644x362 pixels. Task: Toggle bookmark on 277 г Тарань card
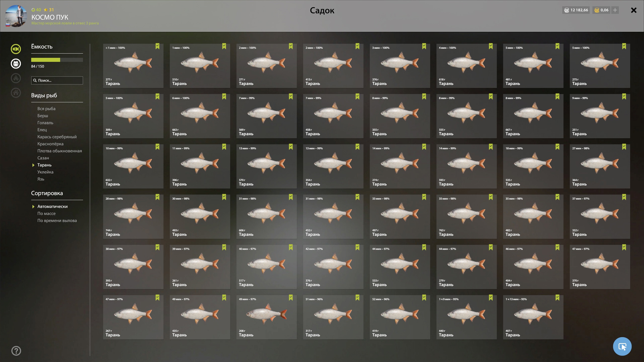pyautogui.click(x=157, y=46)
